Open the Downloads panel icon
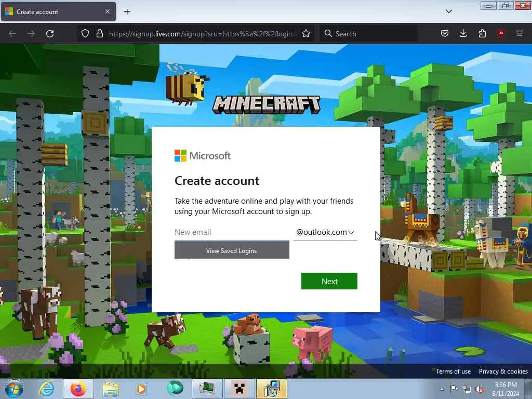Image resolution: width=532 pixels, height=399 pixels. pyautogui.click(x=463, y=33)
